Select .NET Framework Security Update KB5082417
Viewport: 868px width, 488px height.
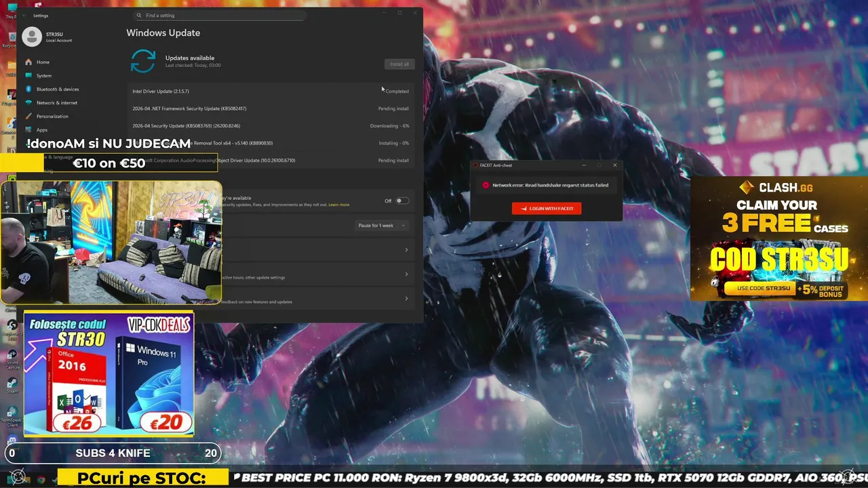(271, 108)
